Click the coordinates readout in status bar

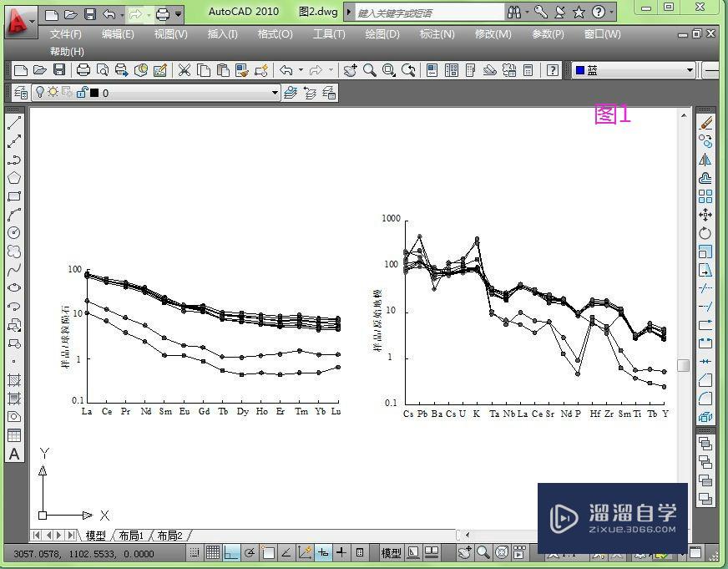pos(84,554)
